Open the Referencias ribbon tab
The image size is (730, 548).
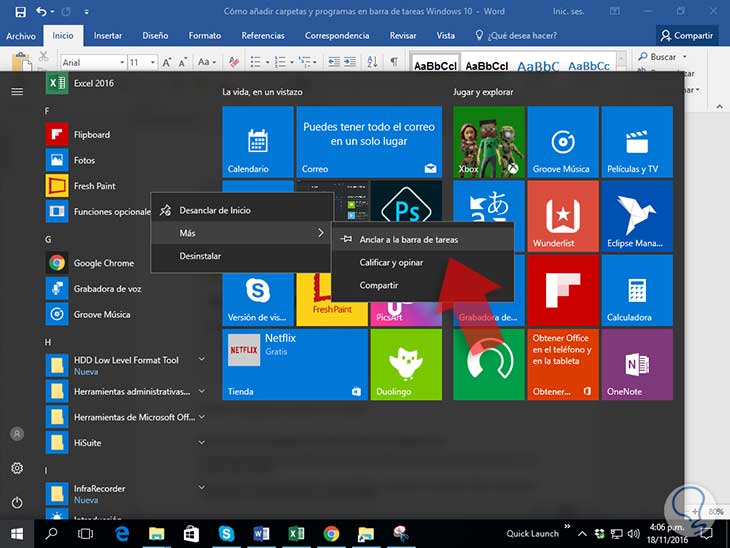[263, 36]
